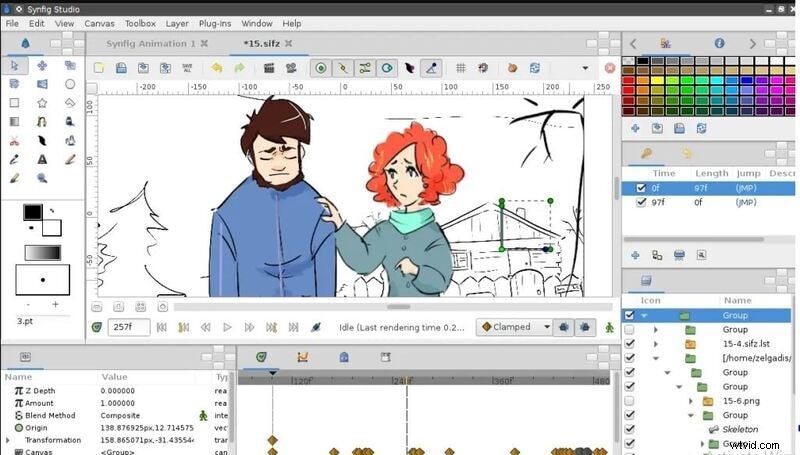Toggle vertex handles button in toolbar

[343, 68]
